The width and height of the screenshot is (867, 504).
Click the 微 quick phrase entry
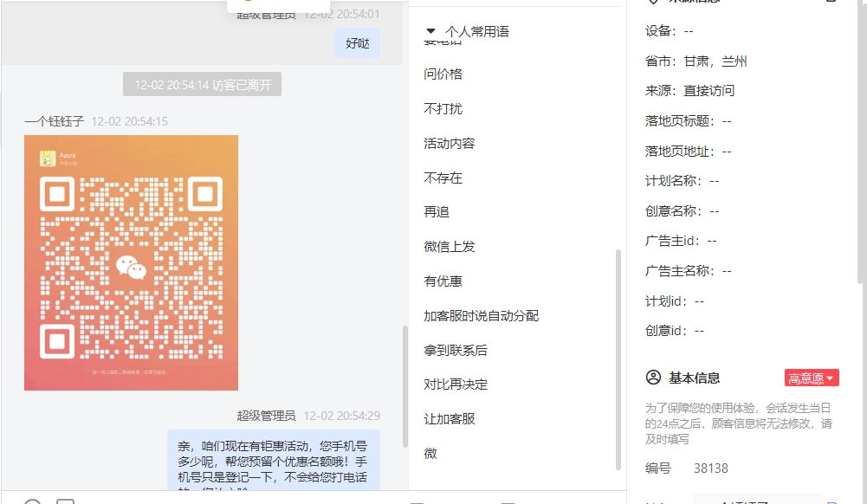tap(430, 454)
